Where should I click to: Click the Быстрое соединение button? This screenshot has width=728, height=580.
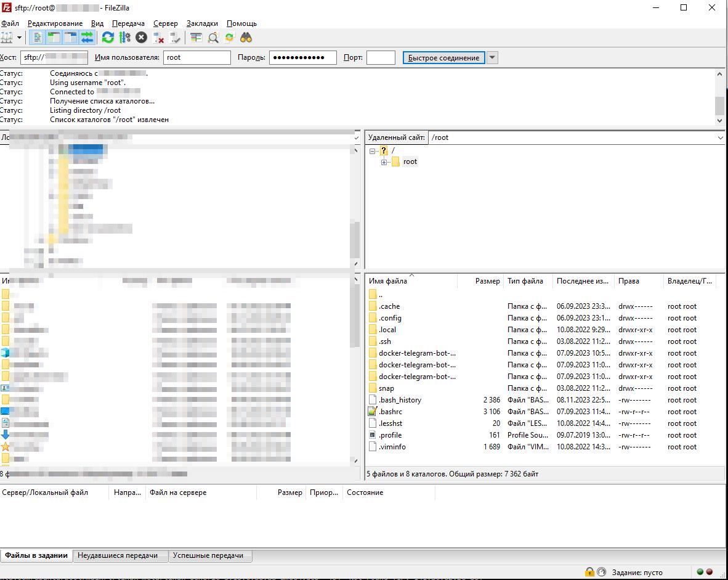pos(443,58)
